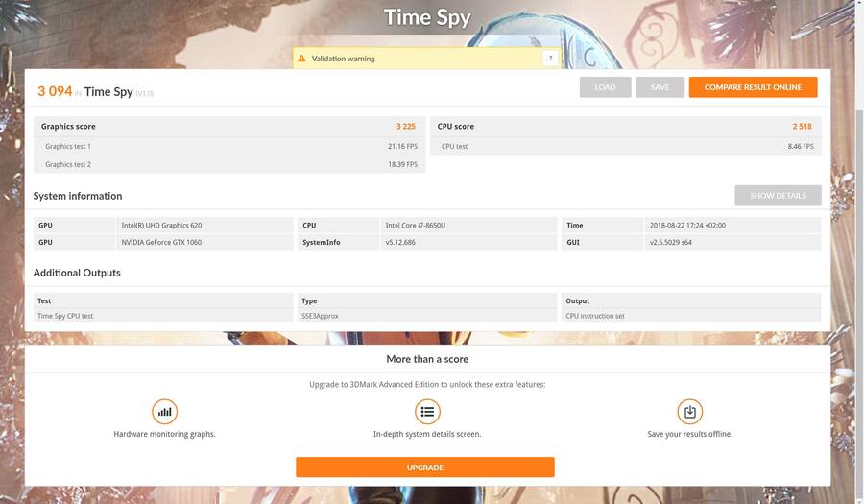Click the Additional Outputs heading
This screenshot has width=864, height=504.
[x=77, y=273]
